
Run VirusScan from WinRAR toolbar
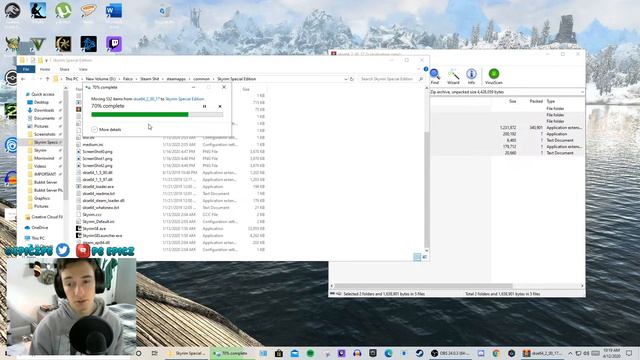click(494, 76)
